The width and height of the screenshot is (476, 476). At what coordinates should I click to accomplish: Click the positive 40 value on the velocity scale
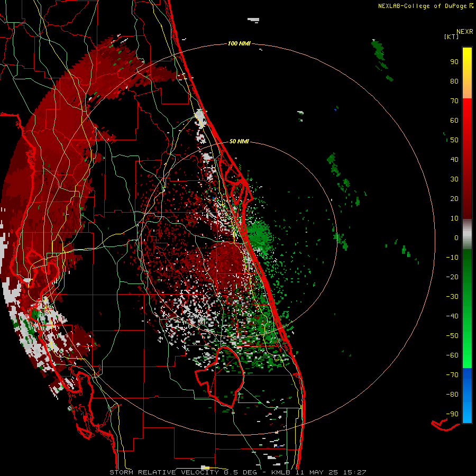click(454, 159)
